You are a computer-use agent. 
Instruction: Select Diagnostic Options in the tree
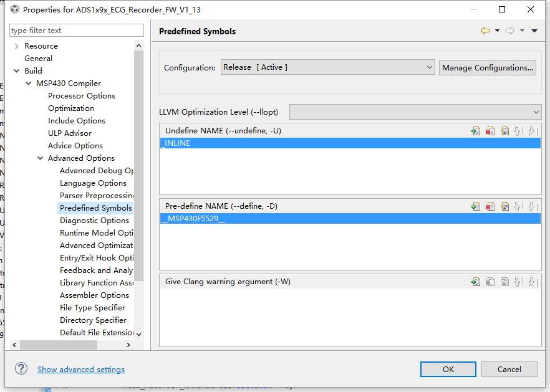point(94,221)
